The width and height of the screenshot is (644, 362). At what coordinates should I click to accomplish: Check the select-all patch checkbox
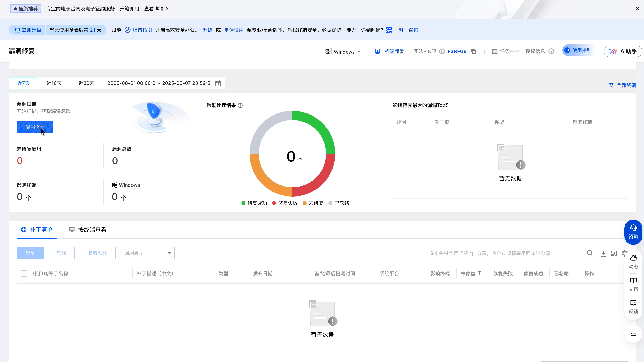coord(24,274)
